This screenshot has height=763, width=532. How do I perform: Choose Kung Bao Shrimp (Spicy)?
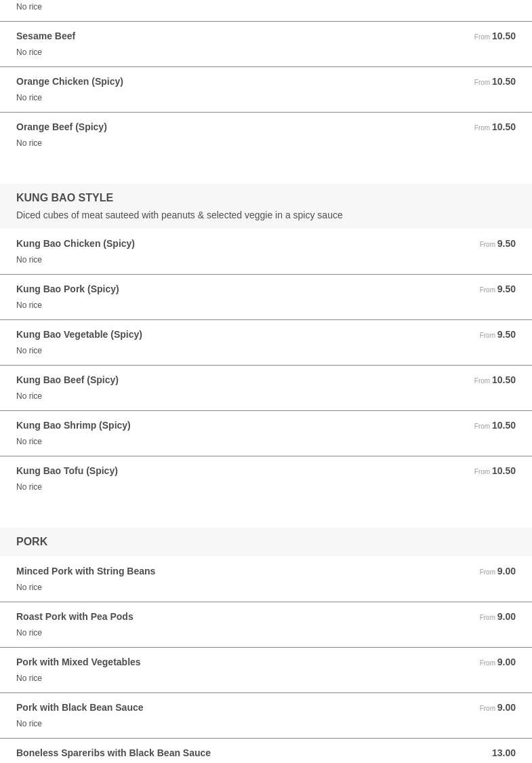click(x=266, y=433)
